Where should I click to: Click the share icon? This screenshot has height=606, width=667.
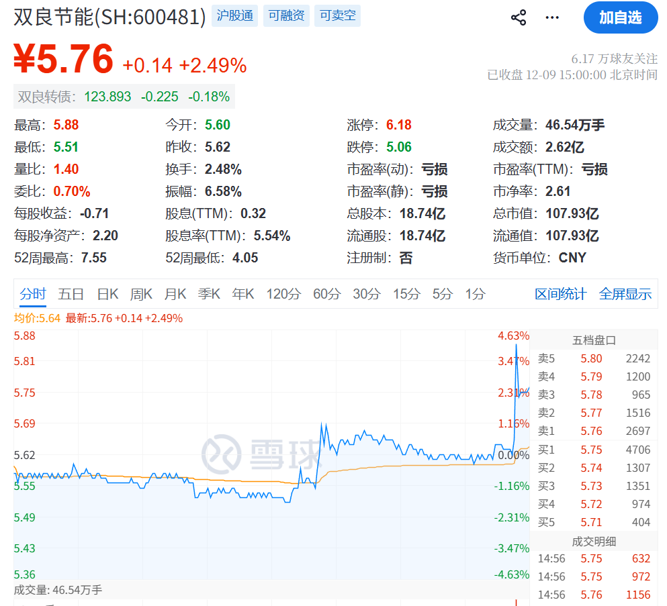pyautogui.click(x=518, y=17)
